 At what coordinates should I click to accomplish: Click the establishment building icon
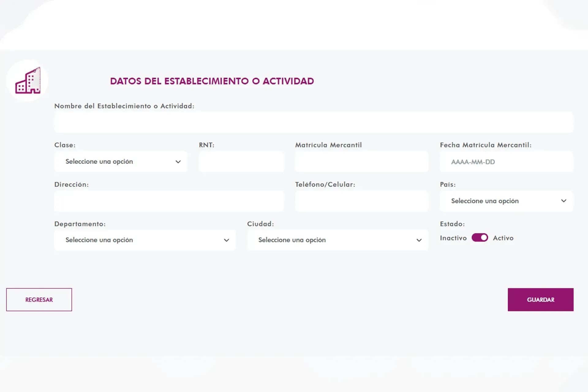coord(28,81)
